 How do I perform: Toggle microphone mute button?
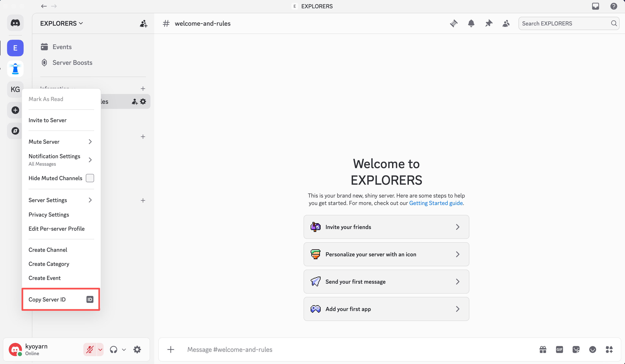pos(90,349)
